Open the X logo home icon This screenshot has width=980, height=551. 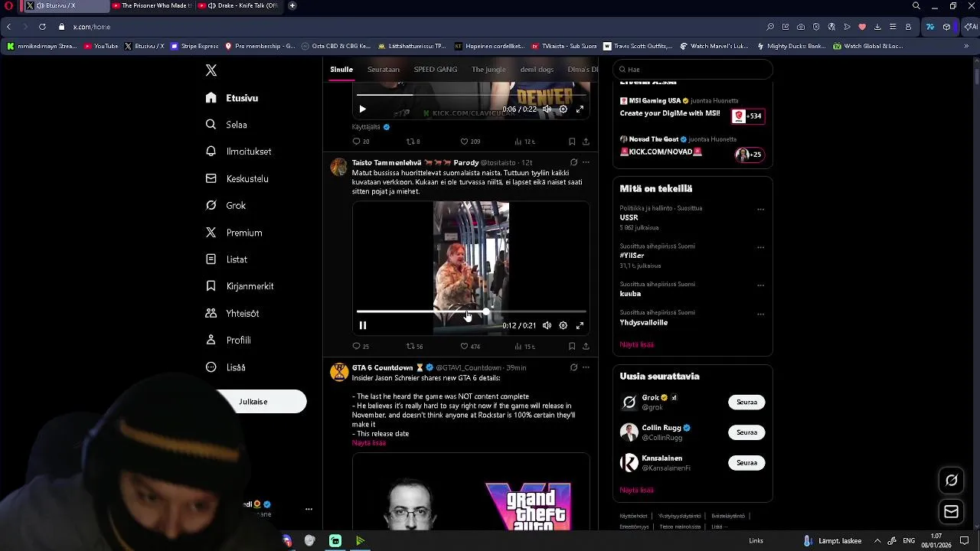point(211,70)
